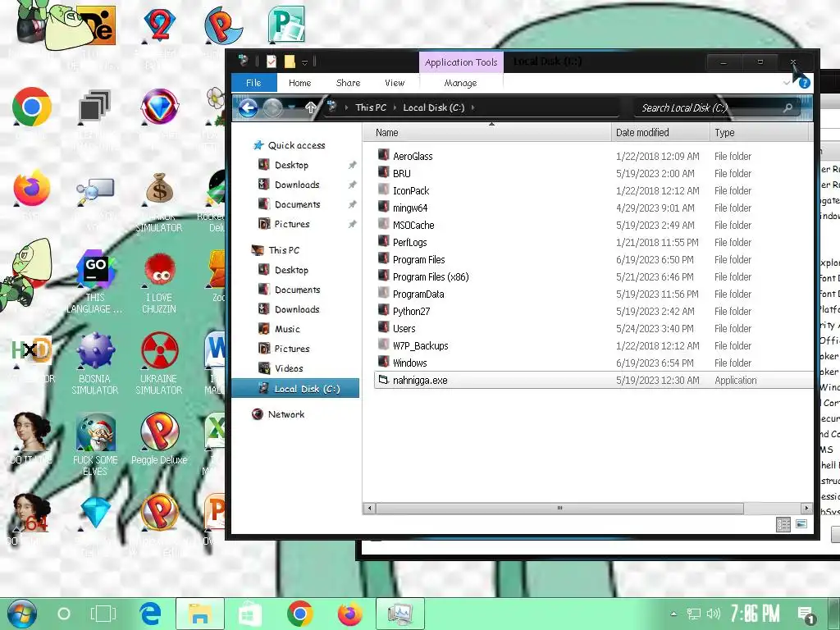
Task: Switch to the Share ribbon tab
Action: click(348, 83)
